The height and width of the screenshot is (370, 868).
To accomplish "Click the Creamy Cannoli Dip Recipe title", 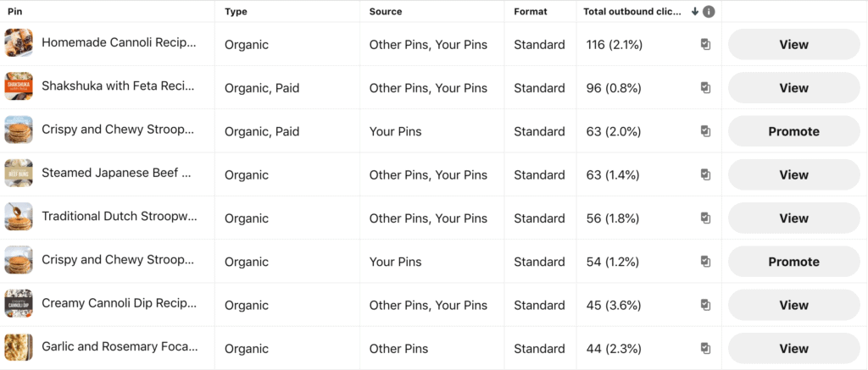I will [x=119, y=303].
